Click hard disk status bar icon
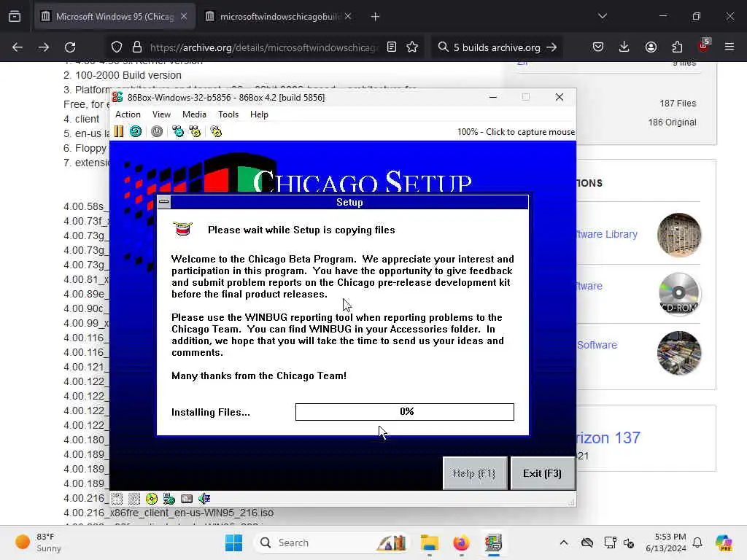 tap(187, 499)
